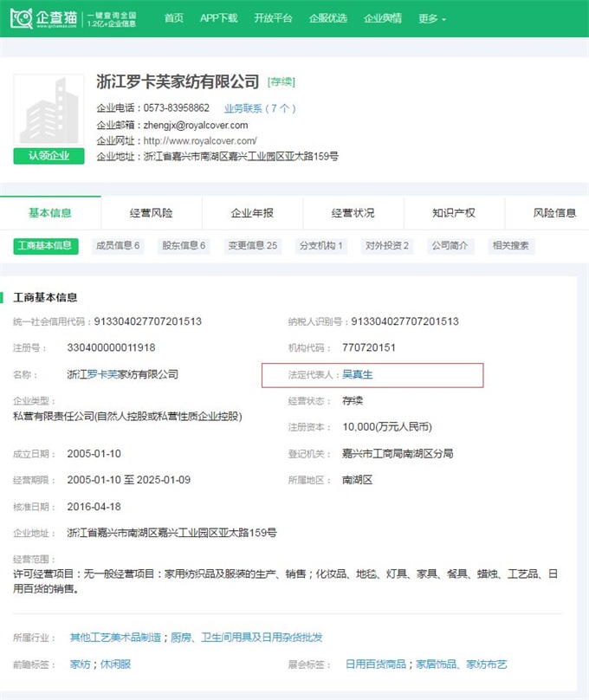The height and width of the screenshot is (700, 589).
Task: Open the 首页 nav item
Action: click(173, 18)
